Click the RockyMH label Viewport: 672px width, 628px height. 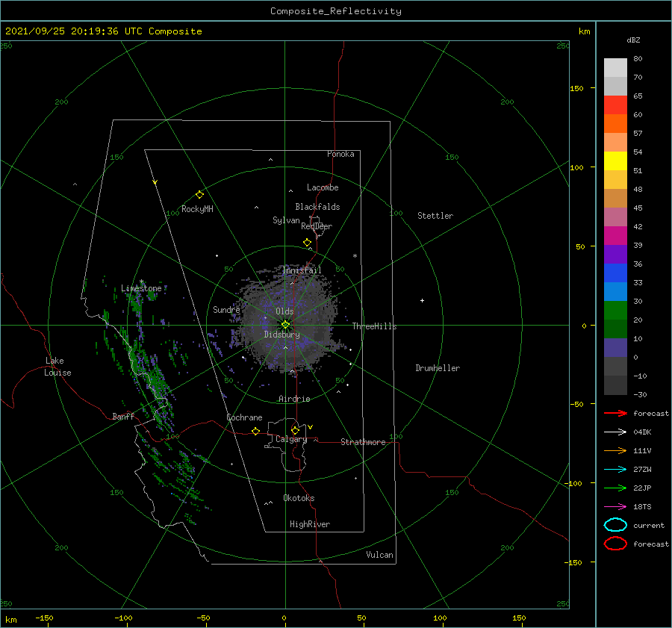[197, 209]
